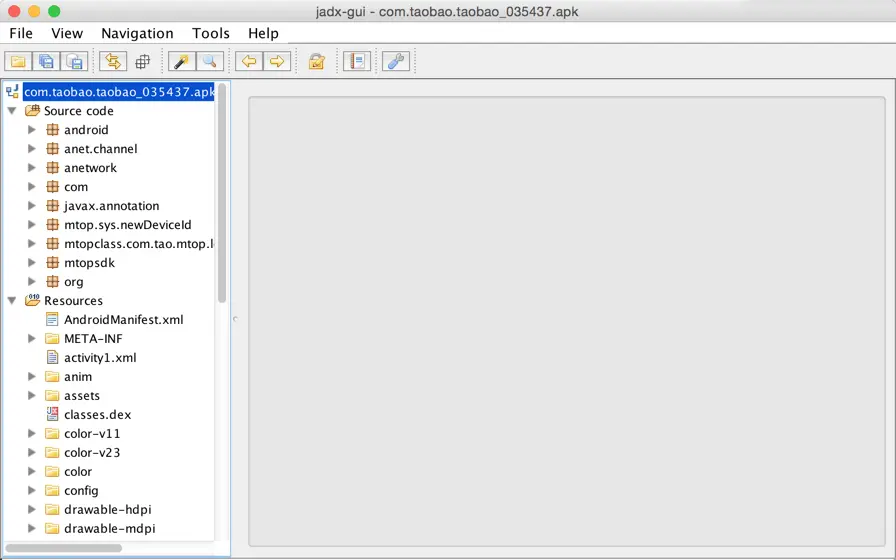The width and height of the screenshot is (896, 560).
Task: Expand the org package
Action: pos(32,282)
